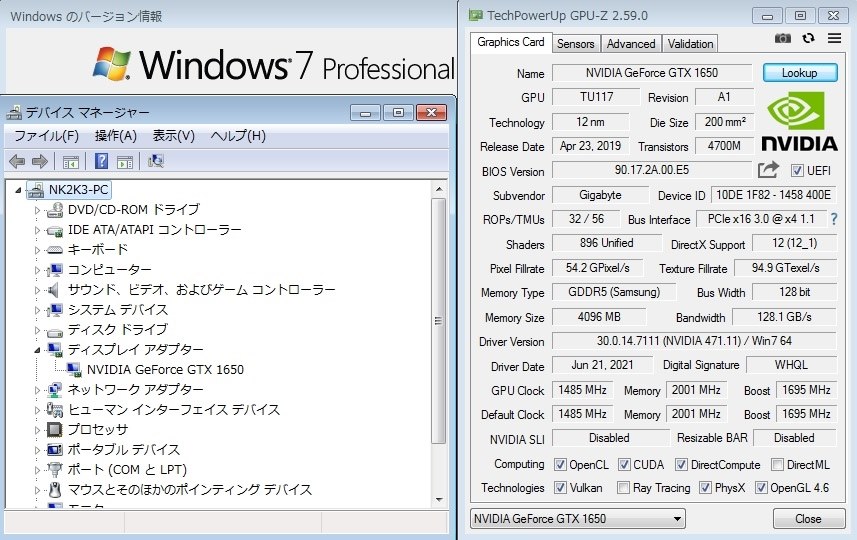
Task: Switch to the Advanced tab
Action: point(631,44)
